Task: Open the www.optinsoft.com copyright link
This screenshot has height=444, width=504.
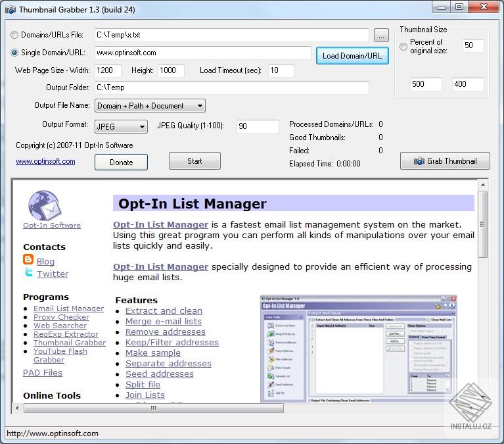Action: pyautogui.click(x=45, y=161)
